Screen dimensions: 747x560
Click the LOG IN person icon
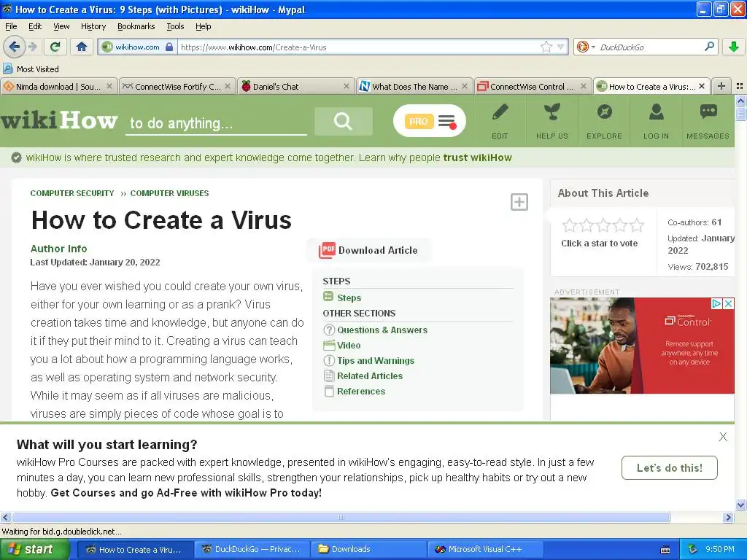click(x=656, y=112)
